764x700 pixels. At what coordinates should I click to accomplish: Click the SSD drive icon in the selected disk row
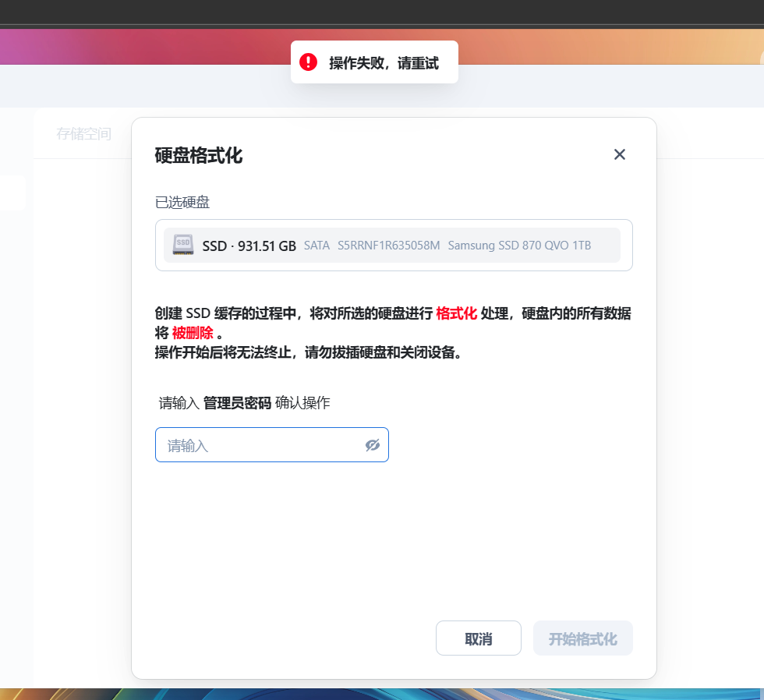click(183, 245)
